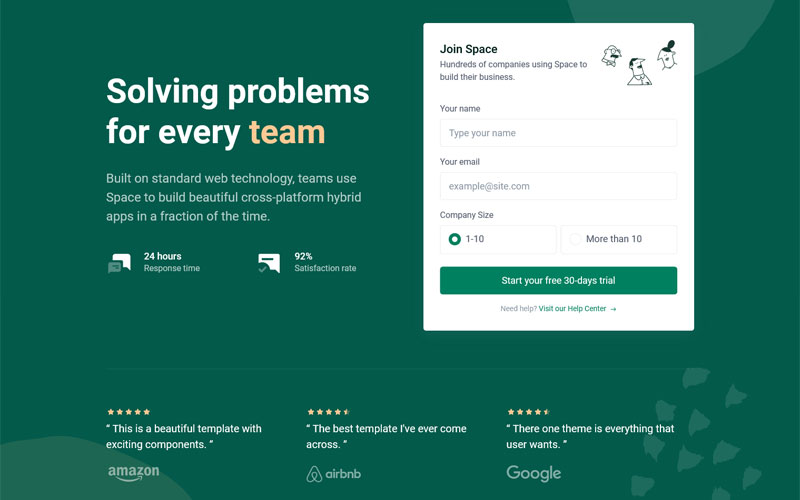Click the beautiful template testimonial quote text
This screenshot has width=800, height=500.
184,436
